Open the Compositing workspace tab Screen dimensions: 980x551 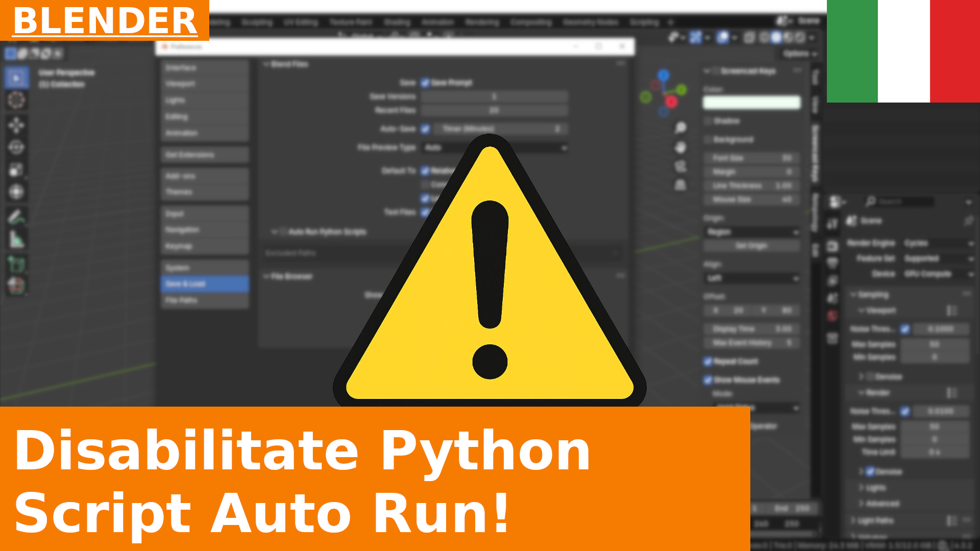pyautogui.click(x=531, y=22)
